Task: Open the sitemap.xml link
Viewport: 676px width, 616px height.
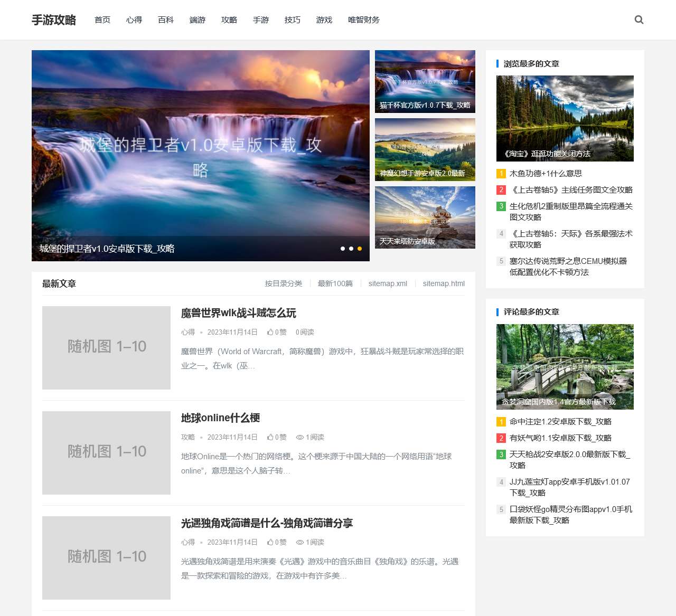Action: point(388,284)
